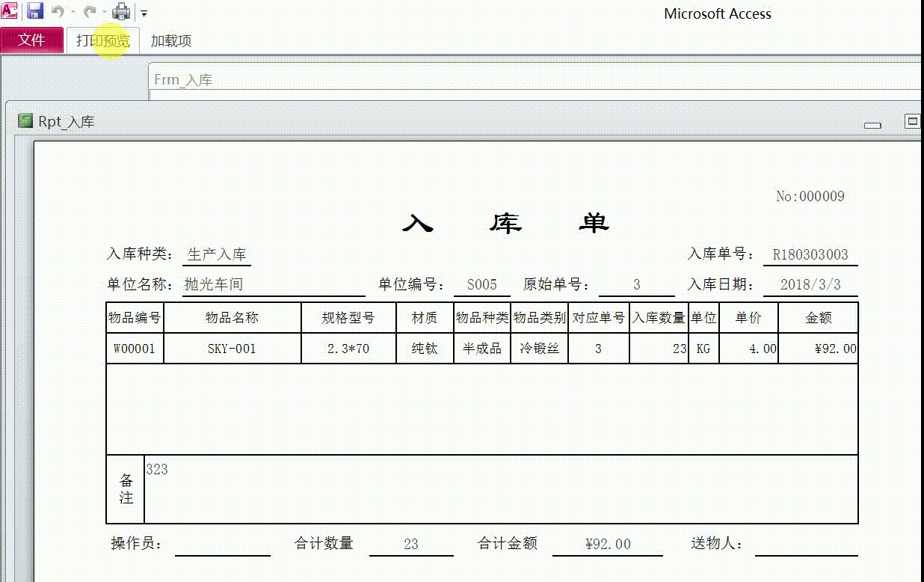Open the 加载项 ribbon tab
Screen dimensions: 924x582
[171, 41]
